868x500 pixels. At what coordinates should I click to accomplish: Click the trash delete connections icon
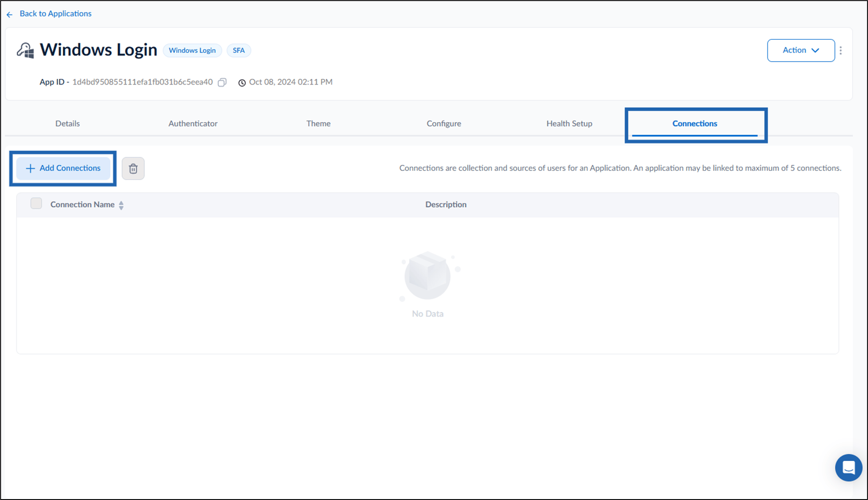[133, 168]
